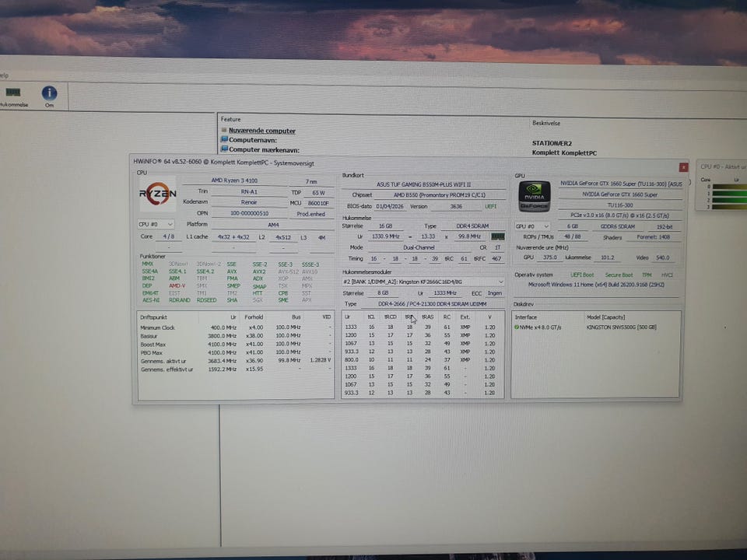
Task: Click the NVIDIA GeForce logo
Action: pyautogui.click(x=534, y=196)
